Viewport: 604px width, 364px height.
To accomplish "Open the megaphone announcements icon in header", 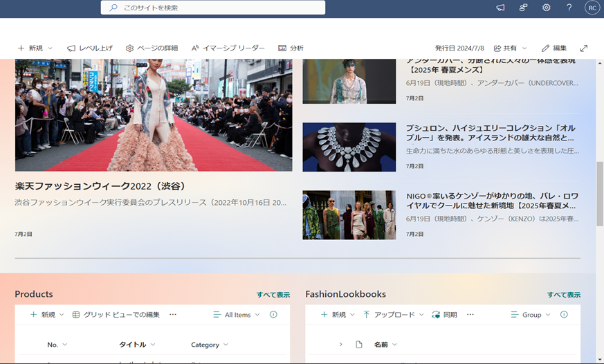I will click(500, 8).
